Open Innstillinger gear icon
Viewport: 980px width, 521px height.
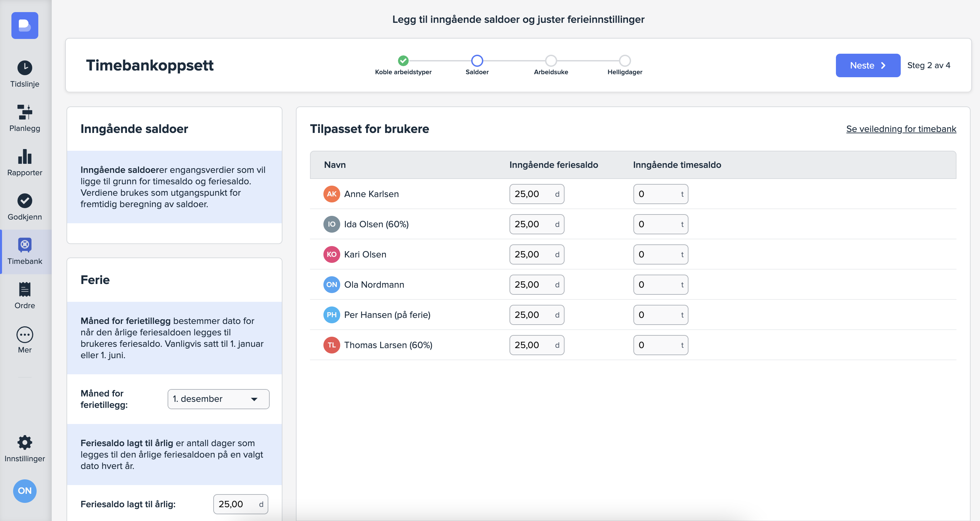pos(25,442)
